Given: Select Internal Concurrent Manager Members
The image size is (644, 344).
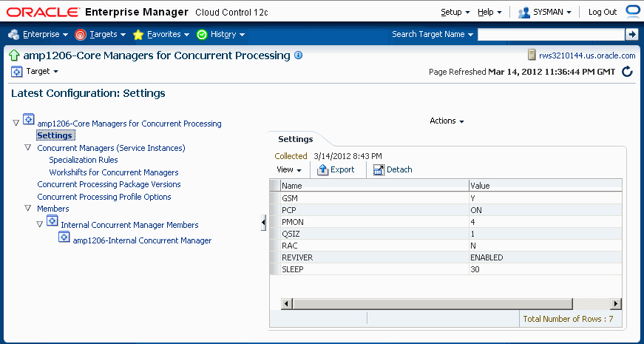Looking at the screenshot, I should (x=130, y=225).
